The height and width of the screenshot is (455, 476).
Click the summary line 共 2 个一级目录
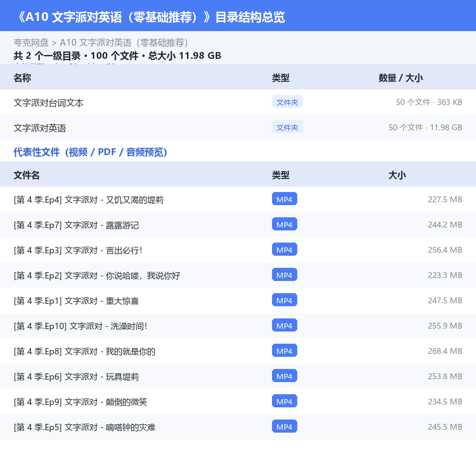tap(47, 55)
